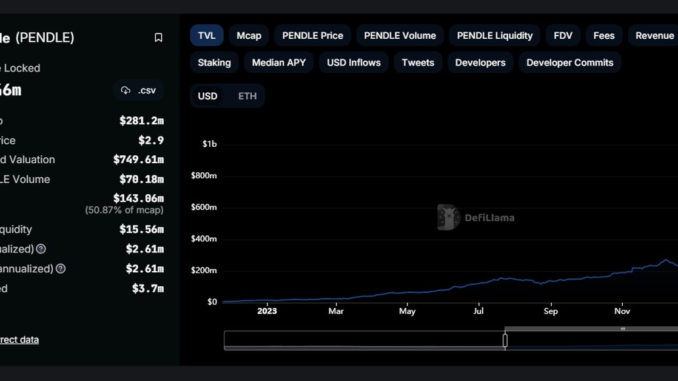Image resolution: width=678 pixels, height=381 pixels.
Task: Click the $1b axis label
Action: click(x=210, y=144)
